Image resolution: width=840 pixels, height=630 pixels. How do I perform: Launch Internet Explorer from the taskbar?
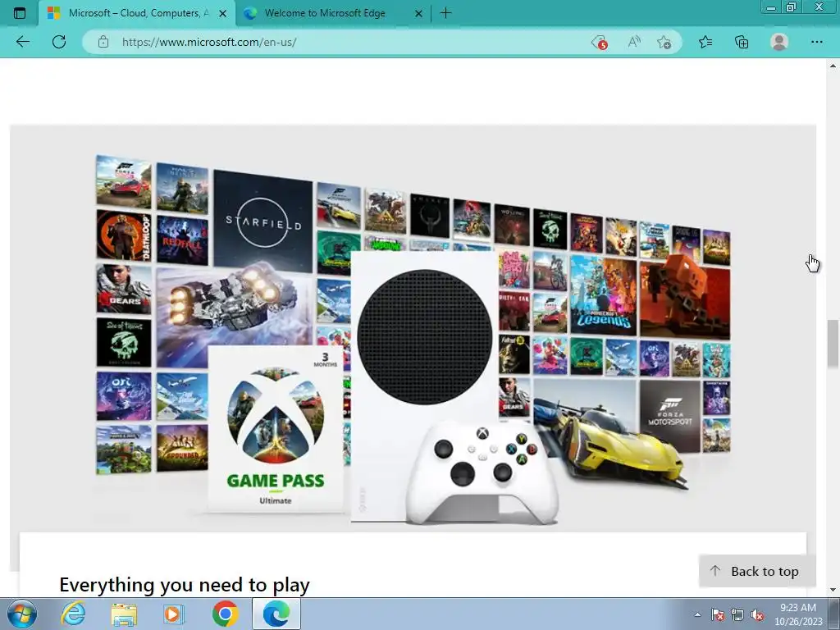[x=73, y=614]
